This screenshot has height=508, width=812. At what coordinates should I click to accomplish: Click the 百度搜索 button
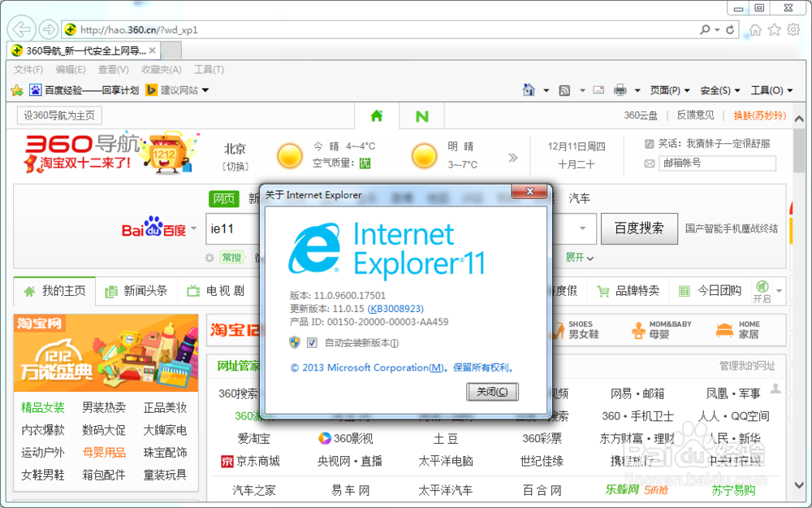point(639,228)
